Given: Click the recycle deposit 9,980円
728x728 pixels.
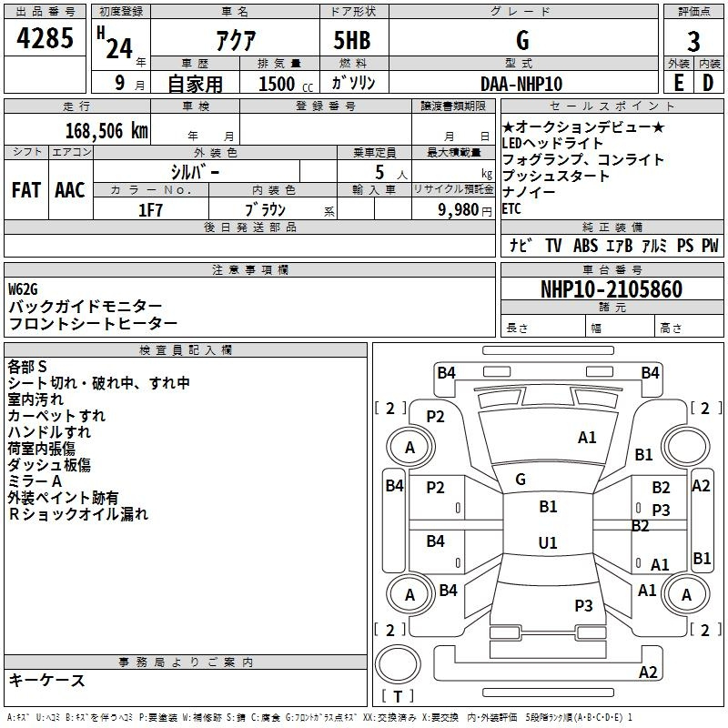Looking at the screenshot, I should [465, 210].
